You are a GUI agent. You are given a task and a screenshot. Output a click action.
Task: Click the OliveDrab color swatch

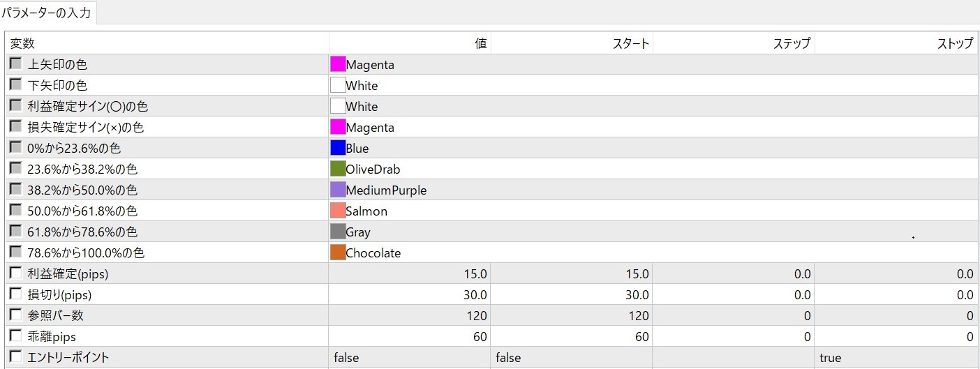(338, 170)
